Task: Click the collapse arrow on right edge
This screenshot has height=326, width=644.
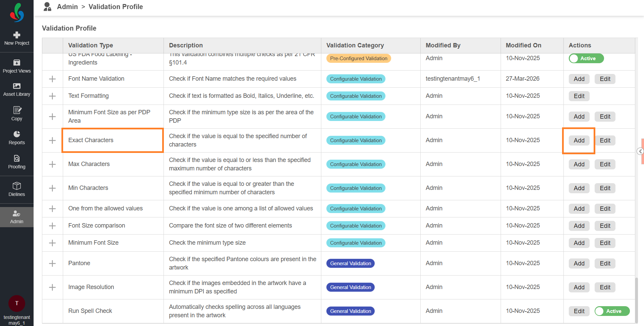Action: click(x=640, y=151)
